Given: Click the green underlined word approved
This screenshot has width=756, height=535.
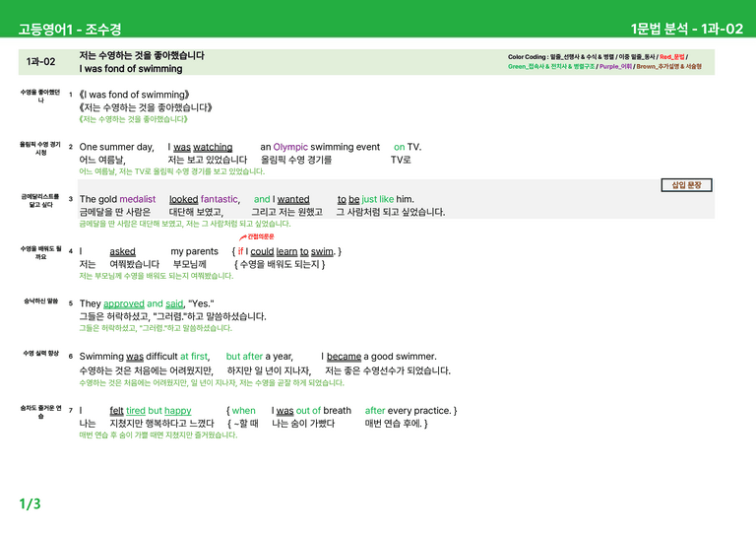Looking at the screenshot, I should tap(124, 303).
